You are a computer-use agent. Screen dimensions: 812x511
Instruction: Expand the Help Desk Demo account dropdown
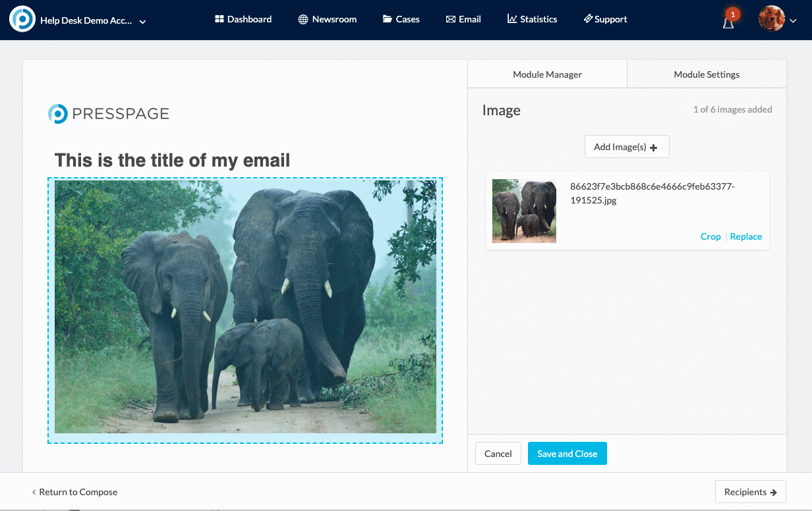pos(142,21)
